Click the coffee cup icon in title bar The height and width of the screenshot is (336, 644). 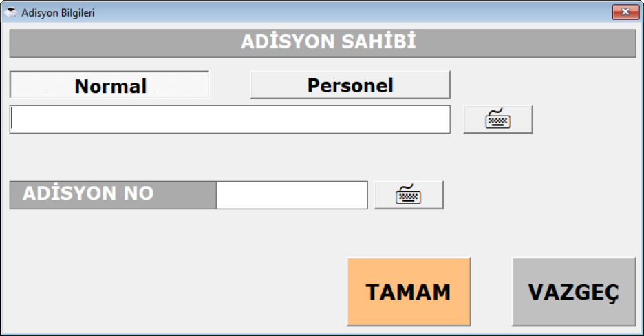click(11, 12)
